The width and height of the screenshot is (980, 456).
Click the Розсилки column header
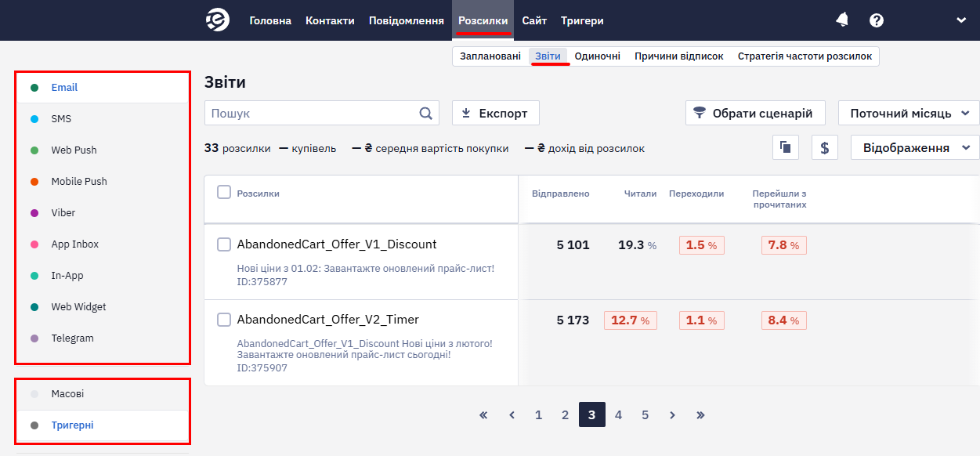click(x=259, y=194)
